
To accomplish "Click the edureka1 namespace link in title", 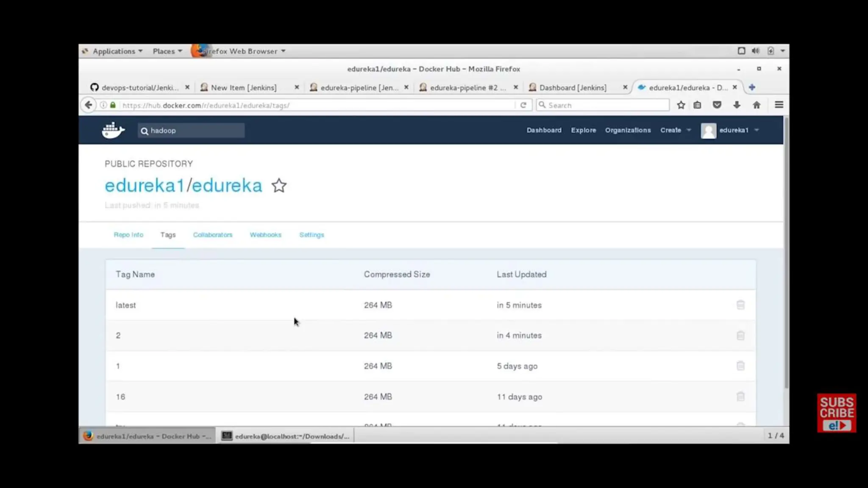I will tap(145, 186).
